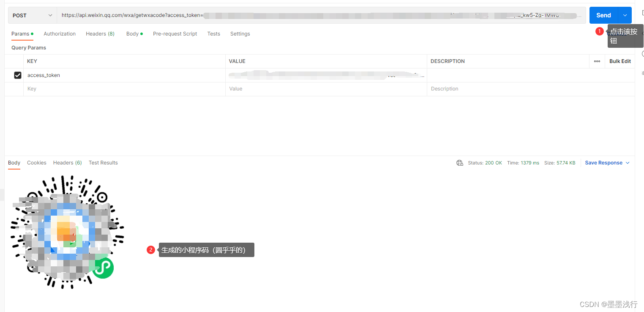Uncheck the access_token parameter checkbox
The height and width of the screenshot is (312, 644).
click(18, 75)
